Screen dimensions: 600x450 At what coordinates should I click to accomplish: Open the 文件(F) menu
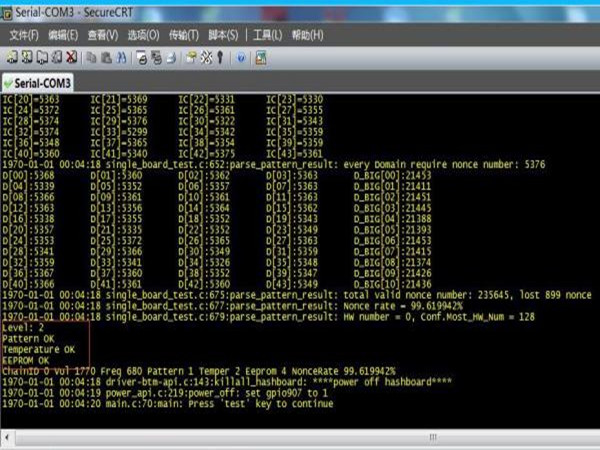pyautogui.click(x=24, y=35)
